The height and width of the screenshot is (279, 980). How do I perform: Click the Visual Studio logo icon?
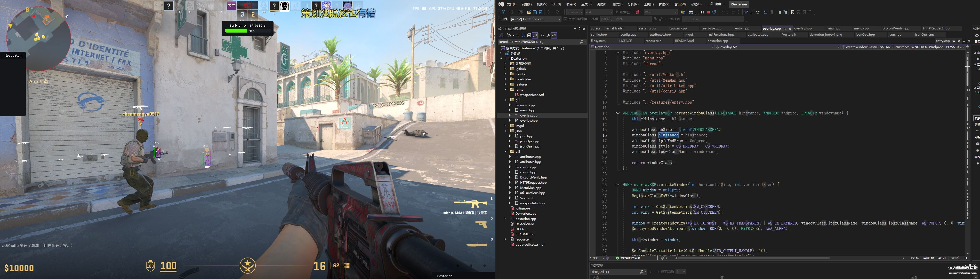coord(501,4)
